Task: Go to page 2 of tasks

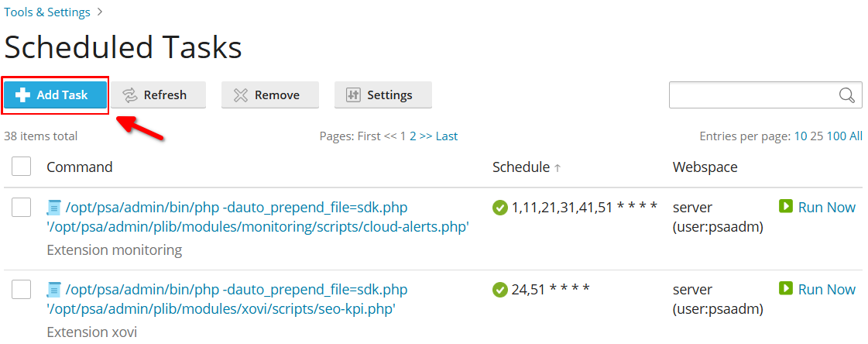Action: [413, 136]
